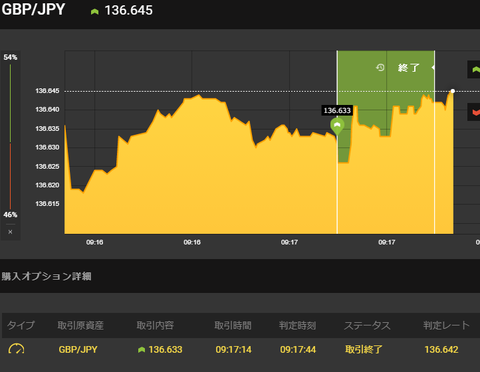Image resolution: width=480 pixels, height=372 pixels.
Task: Click the ステータス column header
Action: (367, 325)
